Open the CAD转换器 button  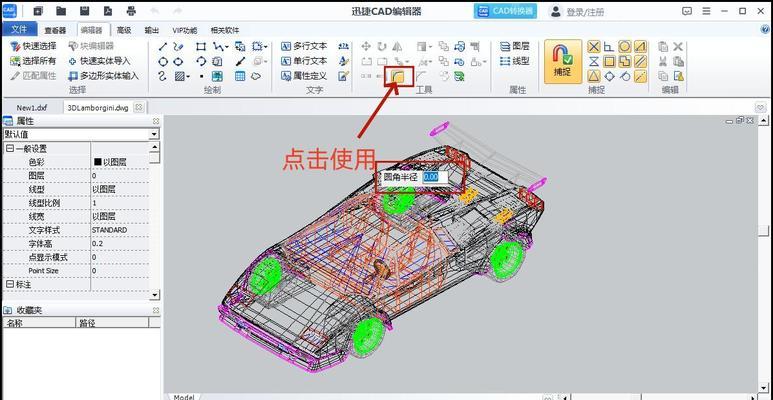pyautogui.click(x=505, y=11)
